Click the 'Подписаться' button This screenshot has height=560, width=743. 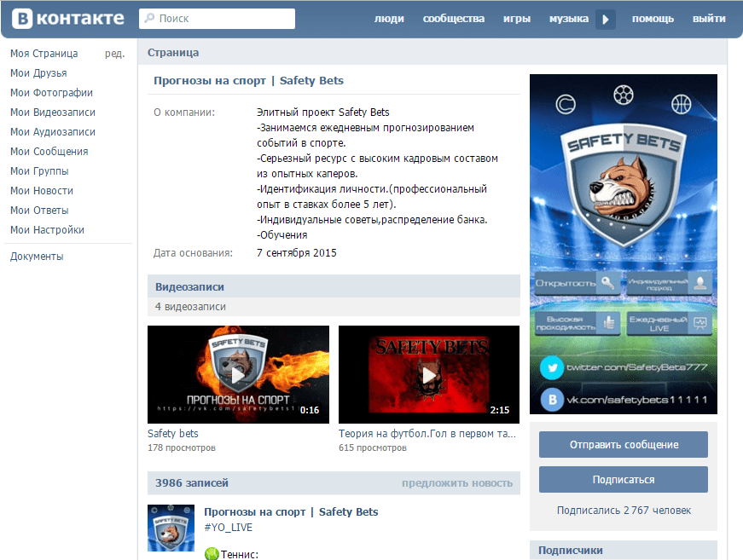[x=624, y=480]
